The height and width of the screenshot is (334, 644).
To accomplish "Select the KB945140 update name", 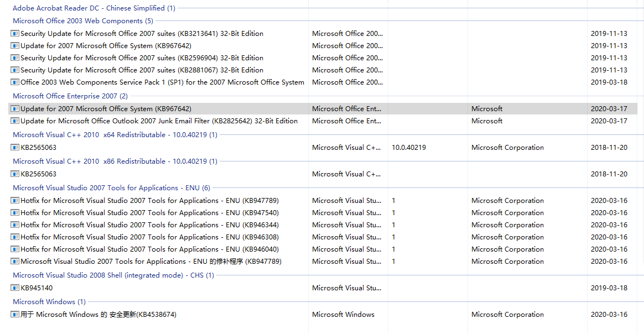I will (x=37, y=288).
